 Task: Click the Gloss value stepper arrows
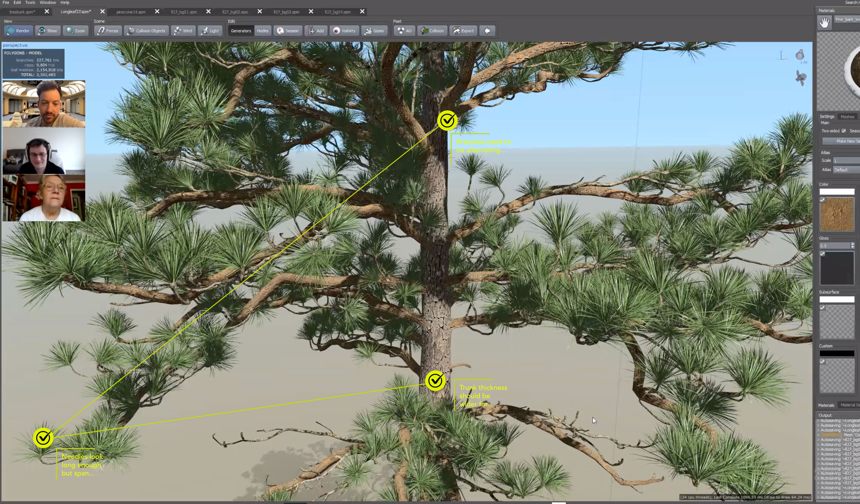852,246
